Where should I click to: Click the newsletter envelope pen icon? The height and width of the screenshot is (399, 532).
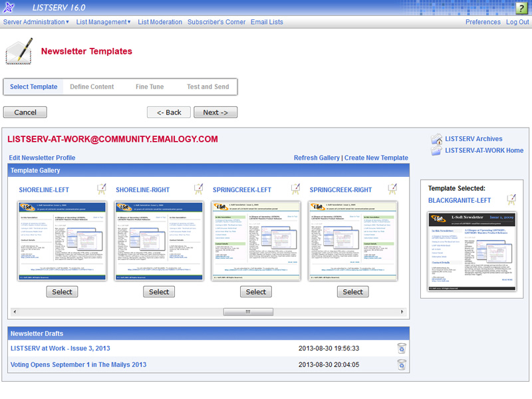coord(19,51)
